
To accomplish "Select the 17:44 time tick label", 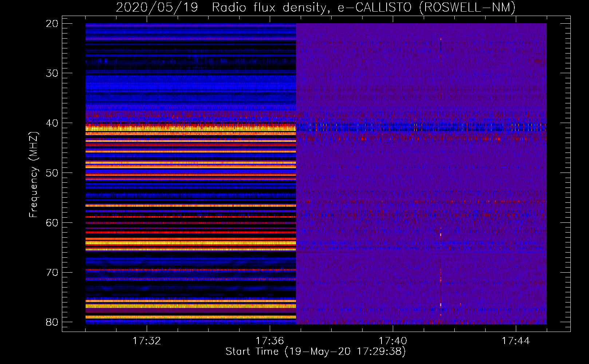I will [516, 341].
